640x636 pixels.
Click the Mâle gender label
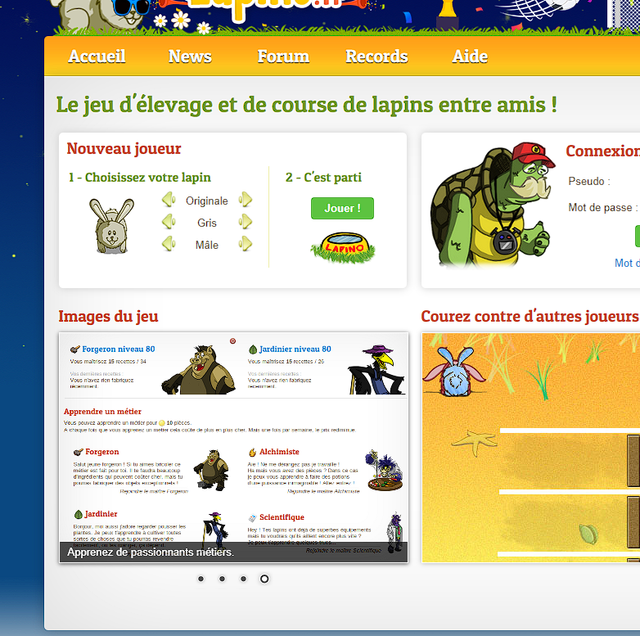pyautogui.click(x=207, y=245)
